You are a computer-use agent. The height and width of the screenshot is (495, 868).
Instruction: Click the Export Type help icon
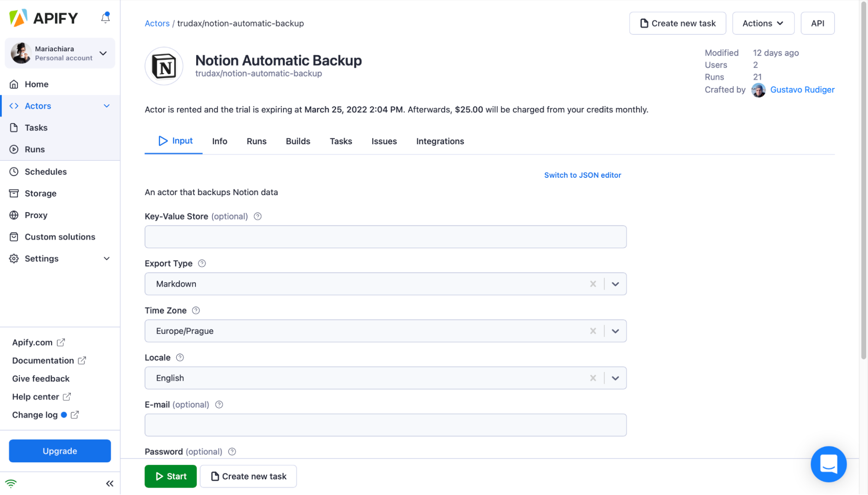pos(202,263)
